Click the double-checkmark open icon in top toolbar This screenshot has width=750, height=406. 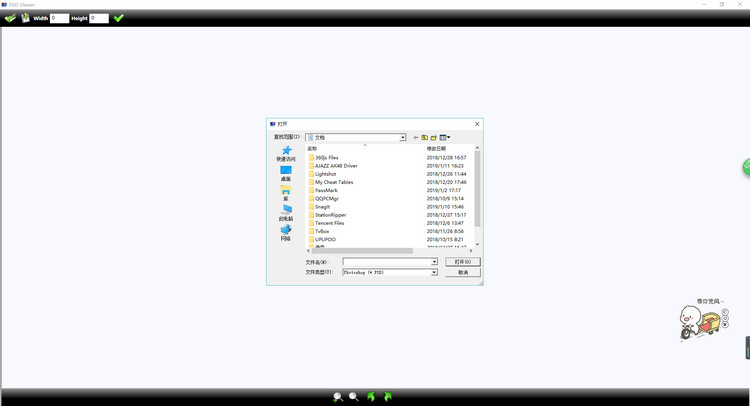click(x=10, y=18)
